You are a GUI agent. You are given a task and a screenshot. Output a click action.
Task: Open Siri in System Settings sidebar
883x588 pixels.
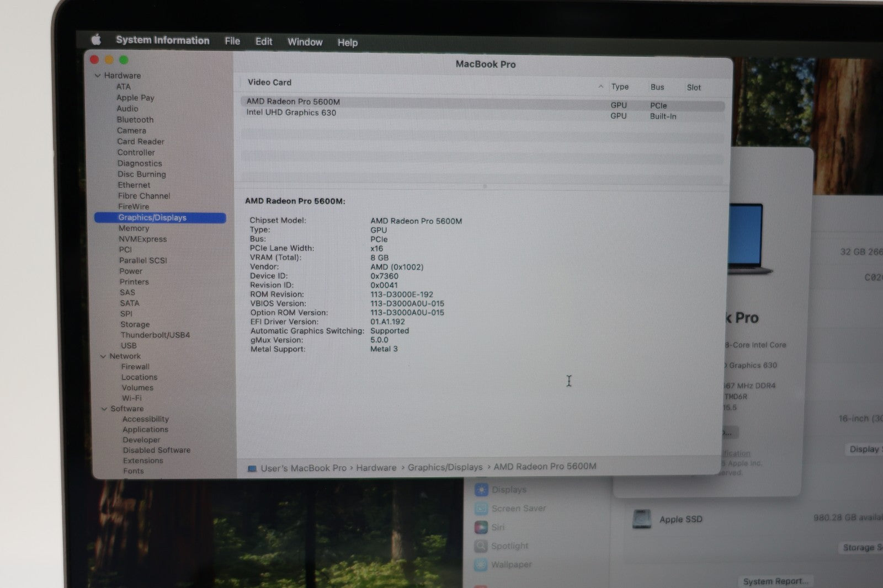click(x=498, y=527)
